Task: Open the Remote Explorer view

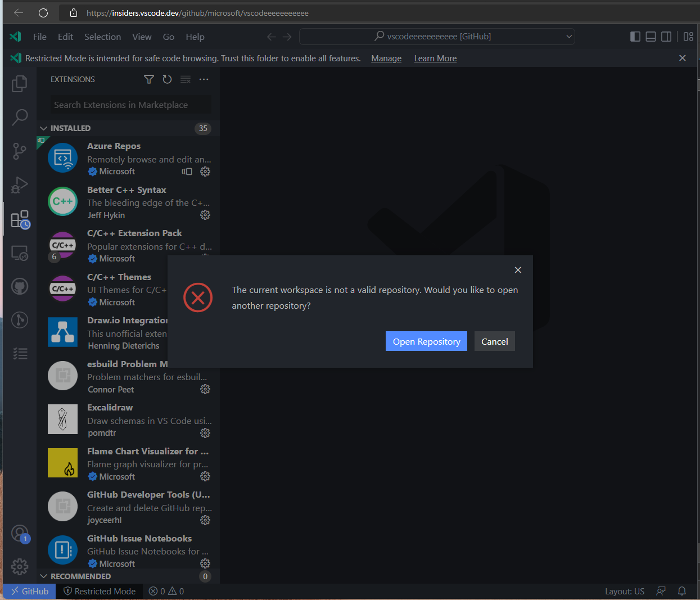Action: click(19, 253)
